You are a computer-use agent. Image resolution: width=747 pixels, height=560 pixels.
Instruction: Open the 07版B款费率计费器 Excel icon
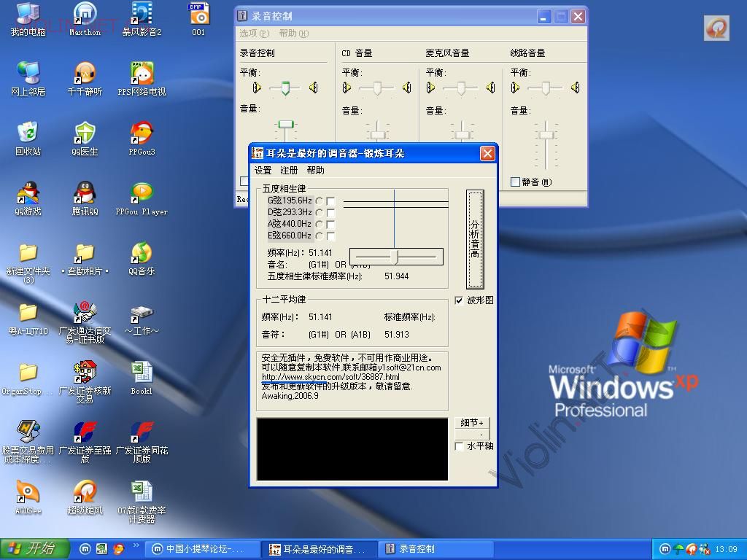(142, 502)
